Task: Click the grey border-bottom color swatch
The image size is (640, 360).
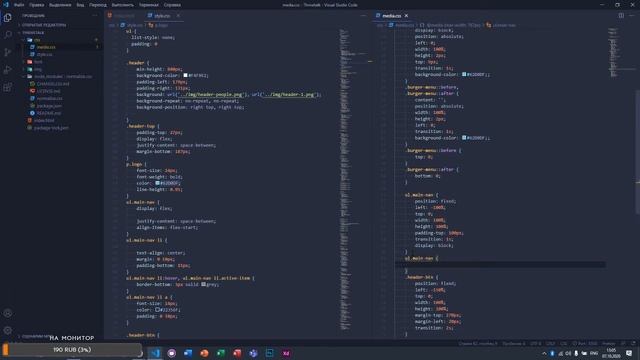Action: (x=203, y=284)
